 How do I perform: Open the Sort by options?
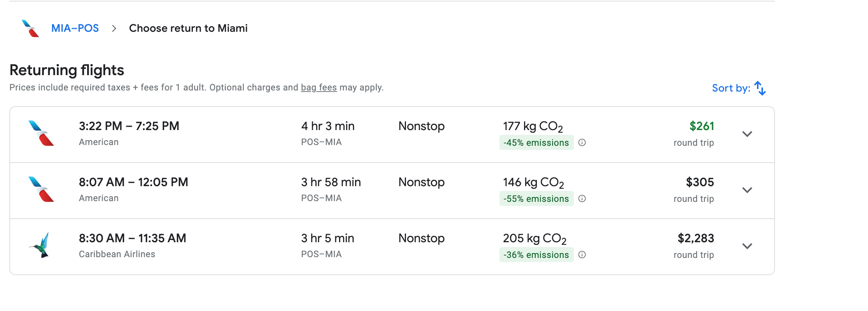731,88
